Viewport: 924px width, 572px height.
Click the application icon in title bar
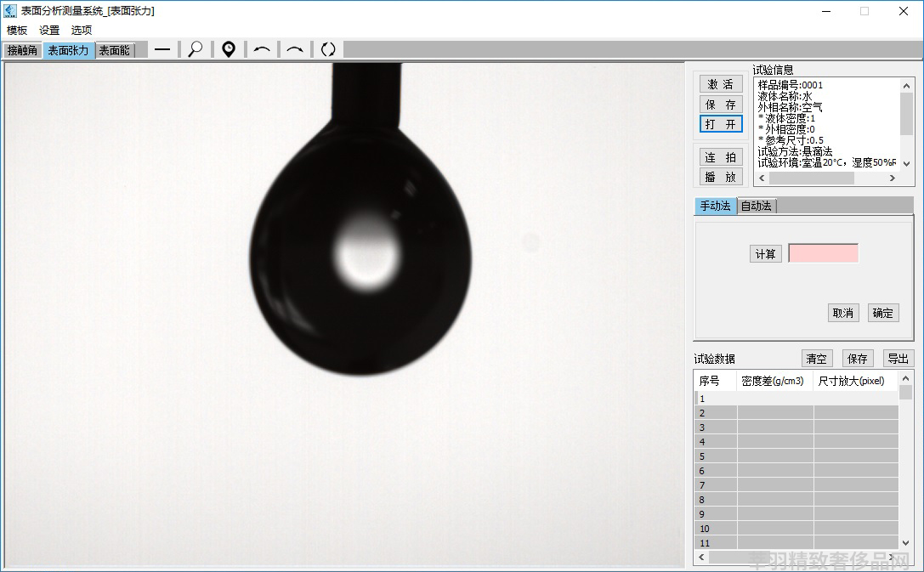10,10
